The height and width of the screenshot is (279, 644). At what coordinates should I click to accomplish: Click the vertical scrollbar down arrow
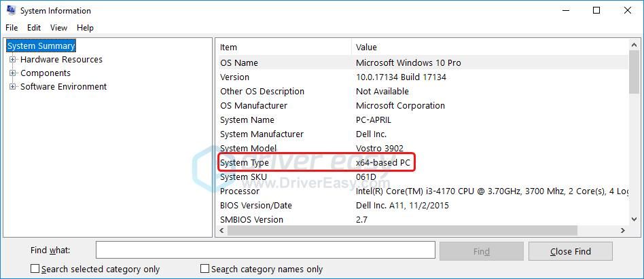coord(635,221)
